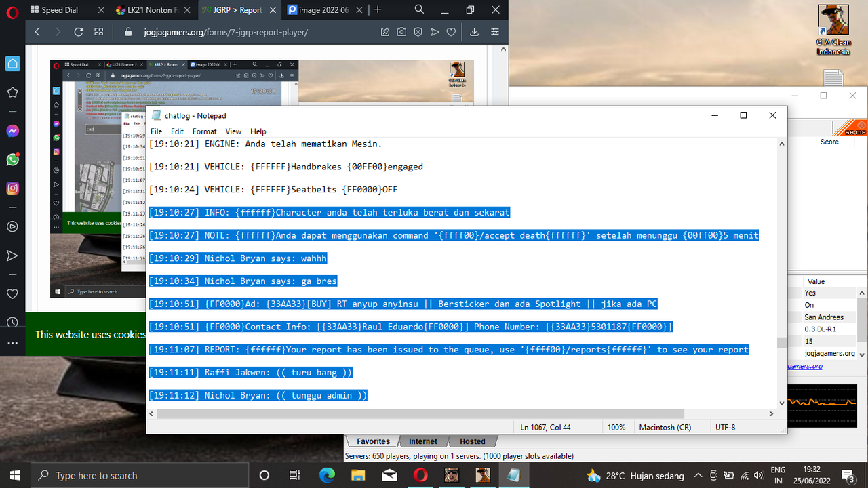Open the Hosted tab in SA-MP
The height and width of the screenshot is (488, 868).
pyautogui.click(x=472, y=441)
